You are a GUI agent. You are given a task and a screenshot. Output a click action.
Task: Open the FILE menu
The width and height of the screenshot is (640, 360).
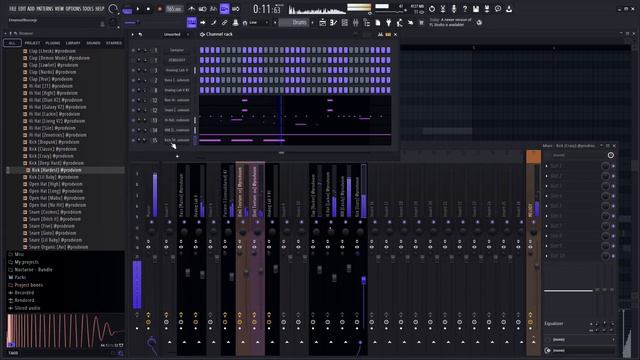pos(13,9)
